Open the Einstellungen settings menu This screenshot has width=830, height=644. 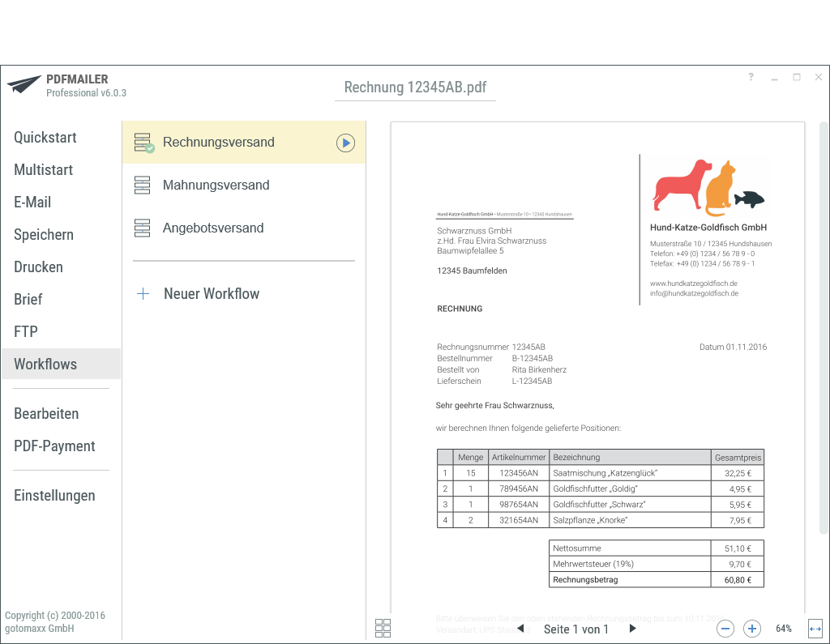tap(54, 496)
